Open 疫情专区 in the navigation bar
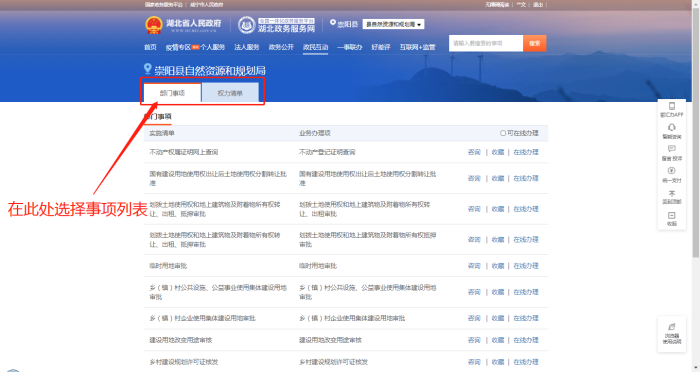Screen dimensions: 700x372 click(x=178, y=47)
